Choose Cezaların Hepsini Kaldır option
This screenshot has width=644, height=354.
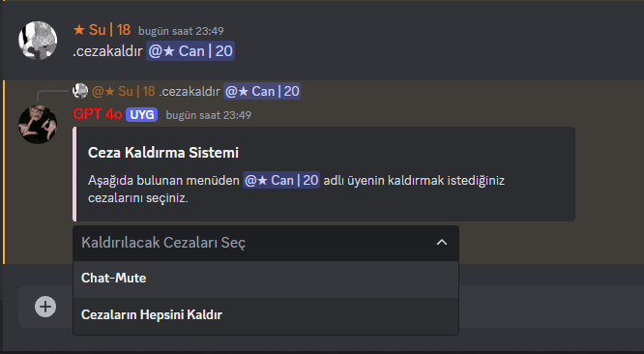coord(266,315)
